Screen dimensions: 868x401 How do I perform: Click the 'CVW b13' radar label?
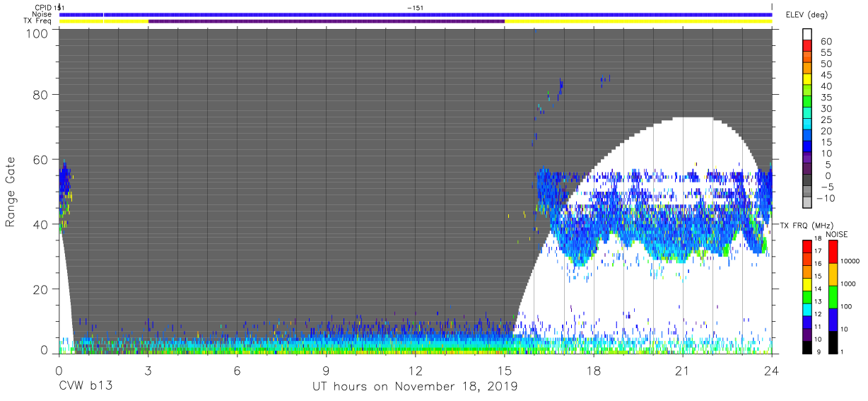[86, 387]
